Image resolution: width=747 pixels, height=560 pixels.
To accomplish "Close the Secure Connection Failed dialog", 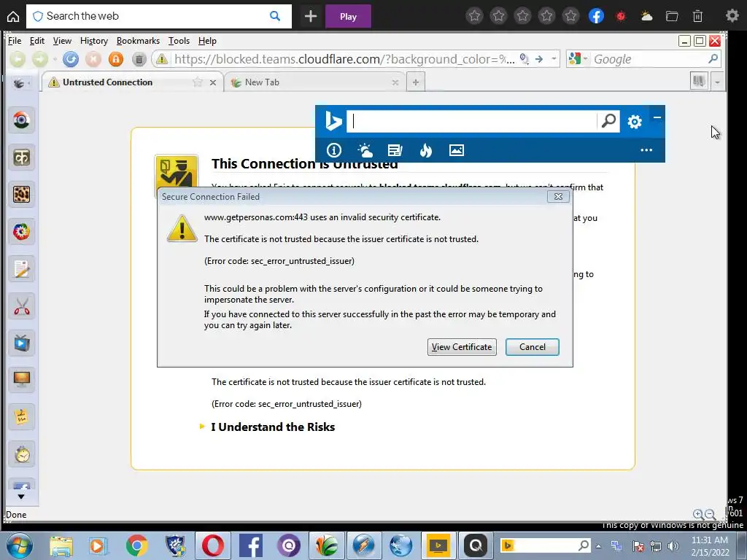I will (x=558, y=196).
